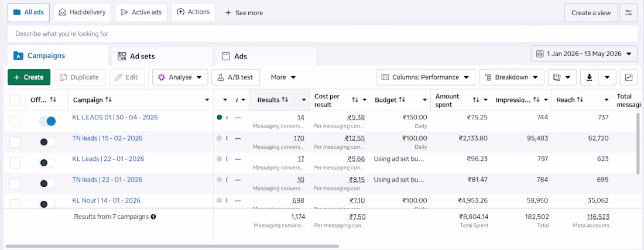Tick the select-all campaigns header checkbox

(15, 100)
